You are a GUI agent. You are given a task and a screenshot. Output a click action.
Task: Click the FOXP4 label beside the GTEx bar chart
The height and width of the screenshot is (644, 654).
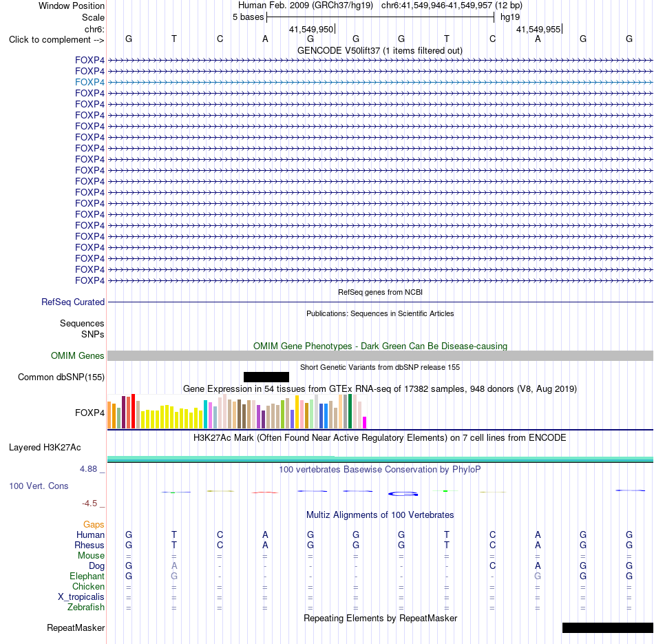point(89,413)
